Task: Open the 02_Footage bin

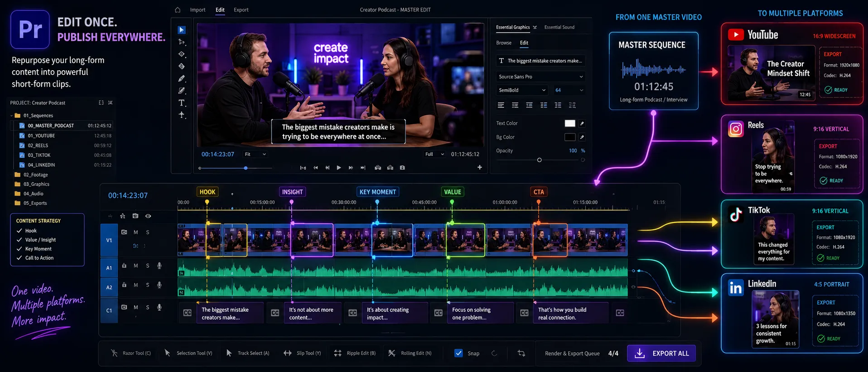Action: (x=31, y=174)
